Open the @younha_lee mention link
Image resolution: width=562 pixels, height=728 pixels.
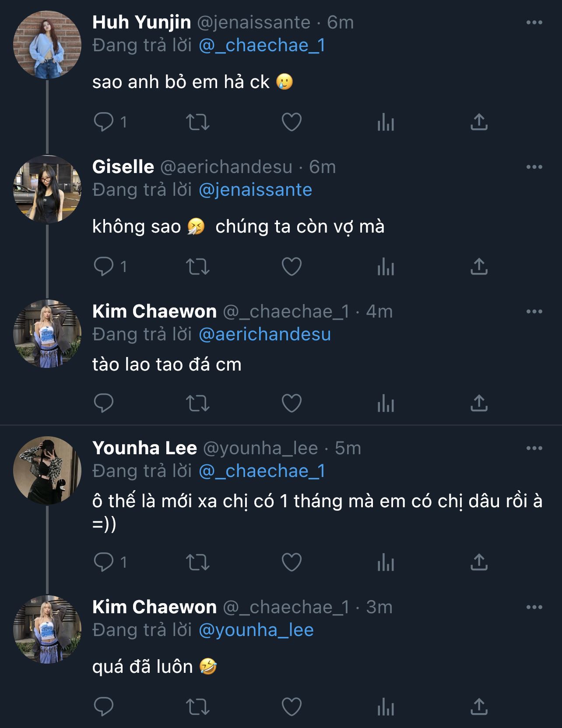click(x=256, y=630)
